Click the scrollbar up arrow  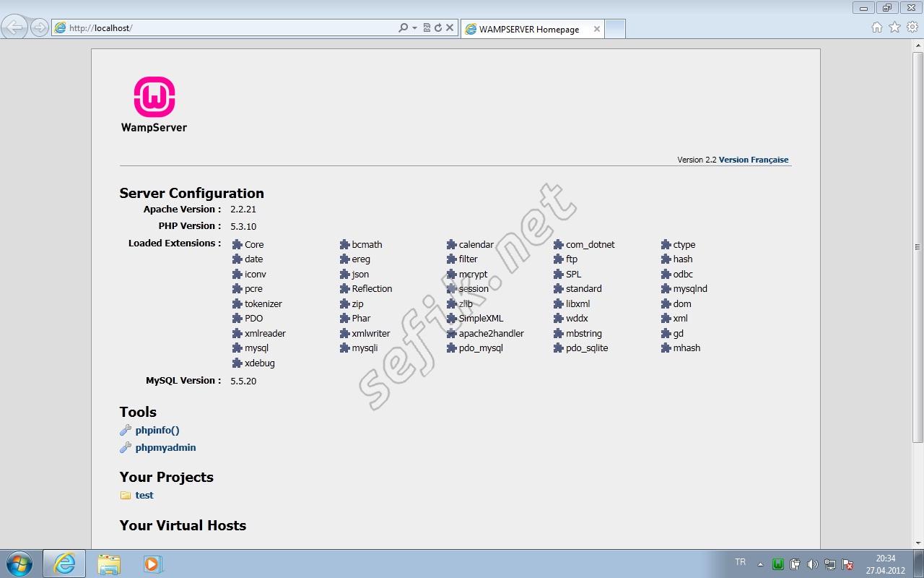click(918, 46)
